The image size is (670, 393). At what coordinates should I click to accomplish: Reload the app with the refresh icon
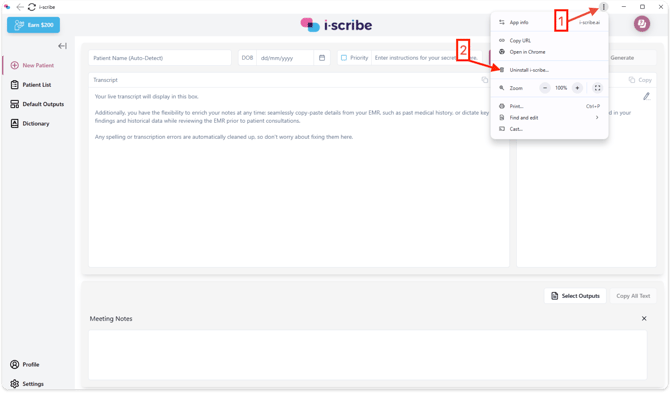pos(32,7)
